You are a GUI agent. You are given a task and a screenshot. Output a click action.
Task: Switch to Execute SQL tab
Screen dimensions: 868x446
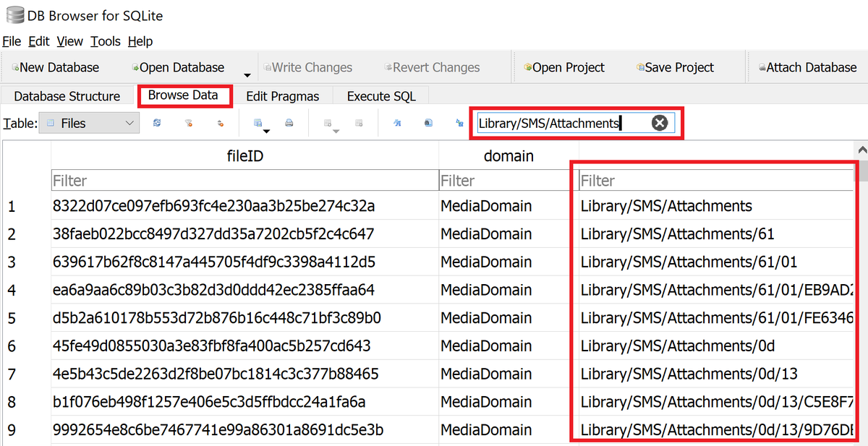click(380, 96)
